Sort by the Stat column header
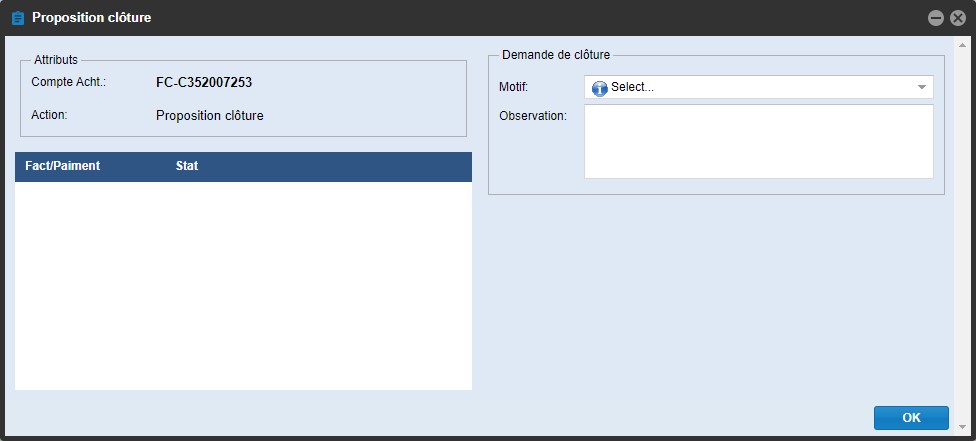The height and width of the screenshot is (441, 976). click(x=187, y=166)
